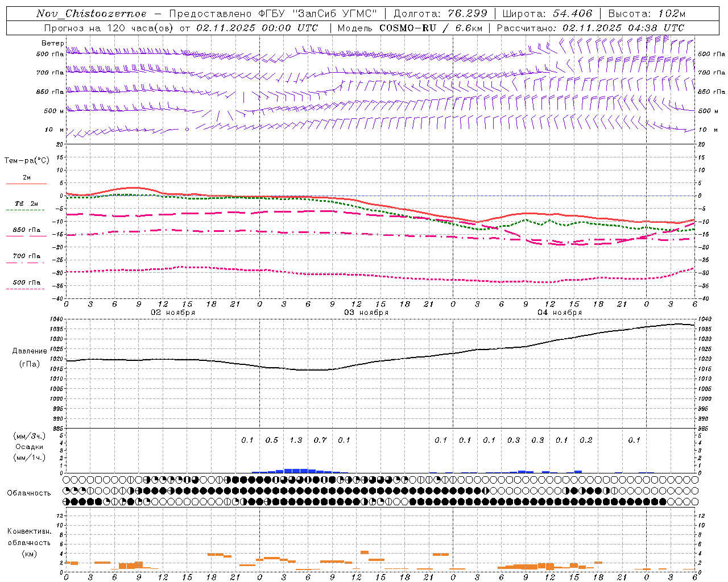This screenshot has width=728, height=582.
Task: Click the precipitation value '1.3'
Action: [x=296, y=440]
